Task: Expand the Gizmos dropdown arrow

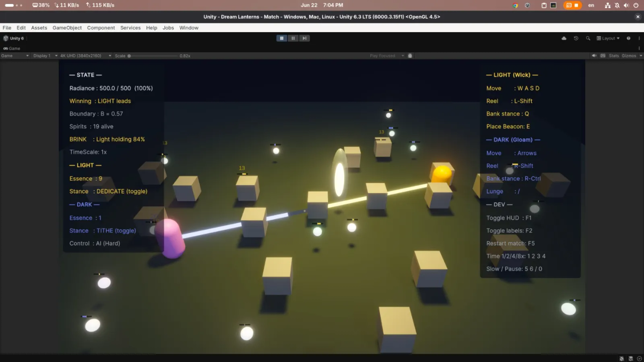Action: (640, 56)
